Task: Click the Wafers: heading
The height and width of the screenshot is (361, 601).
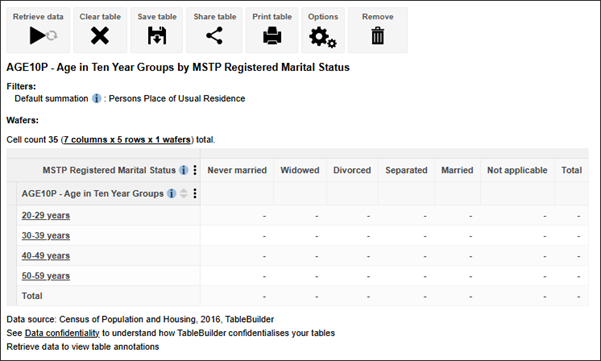Action: (x=23, y=120)
